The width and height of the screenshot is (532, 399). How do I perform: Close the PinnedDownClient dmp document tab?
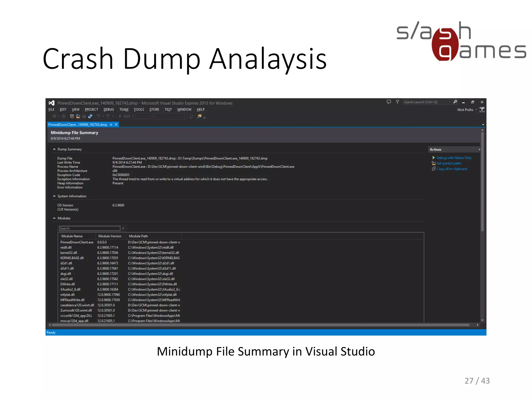[x=116, y=125]
